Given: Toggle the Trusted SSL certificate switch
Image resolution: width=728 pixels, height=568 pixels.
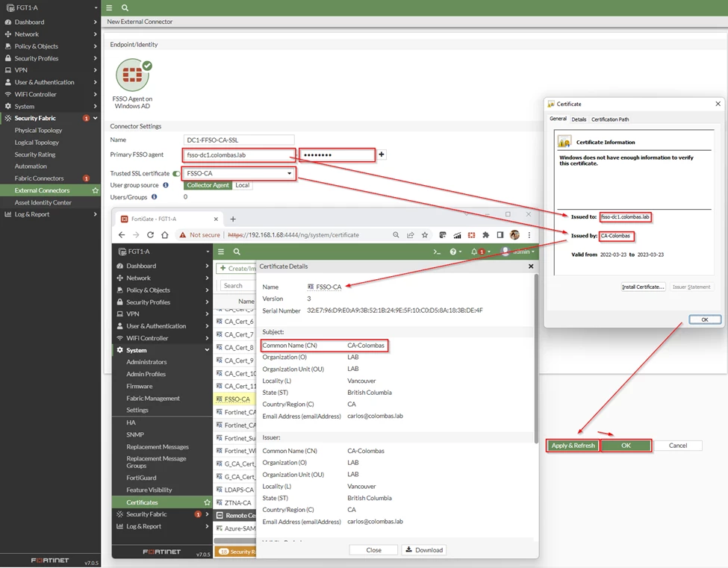Looking at the screenshot, I should (x=176, y=174).
